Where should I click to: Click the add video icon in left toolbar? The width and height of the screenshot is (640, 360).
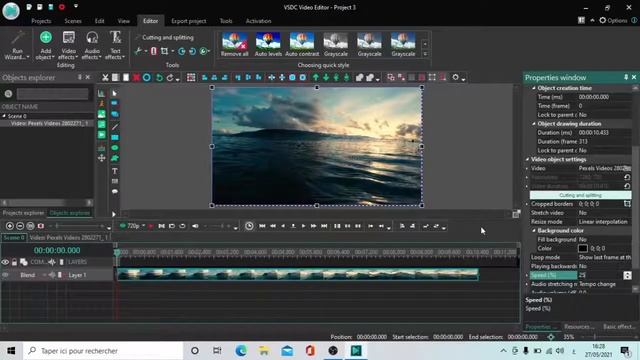pos(102,135)
